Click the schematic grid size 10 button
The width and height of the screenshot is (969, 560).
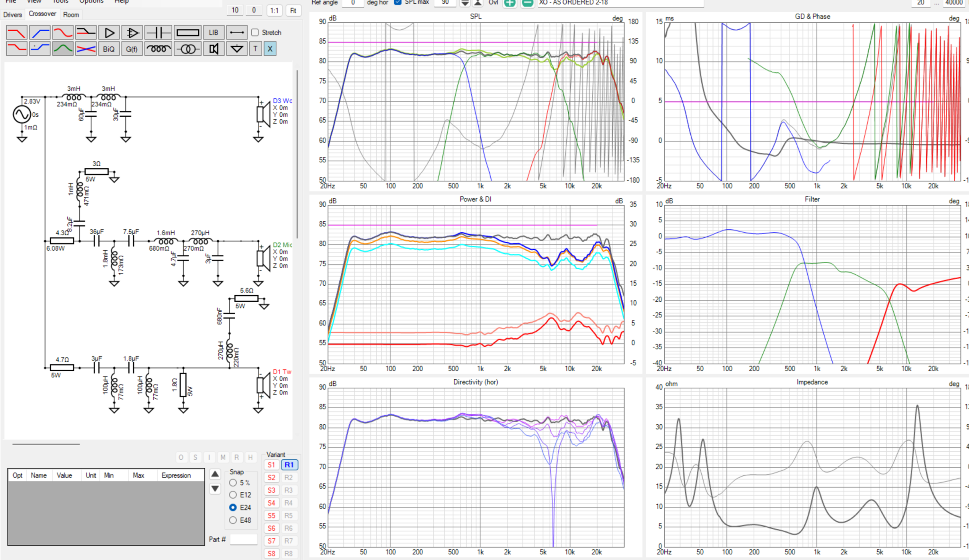(x=235, y=10)
